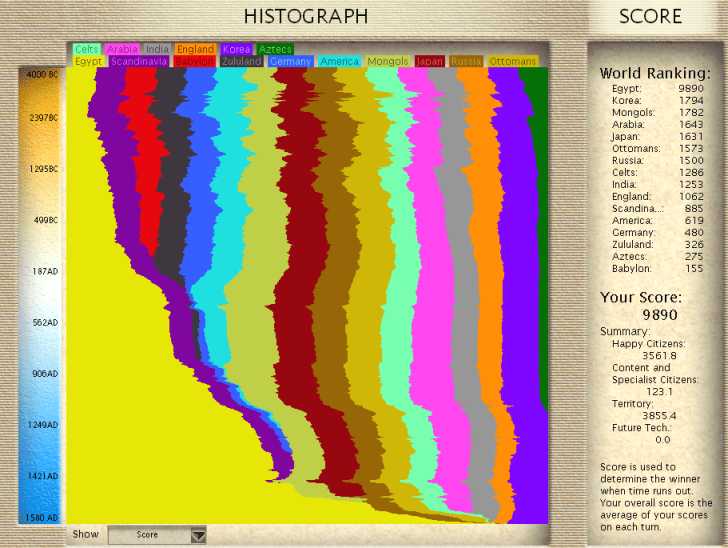Click the India legend tag
Screen dimensions: 728x548
coord(157,49)
